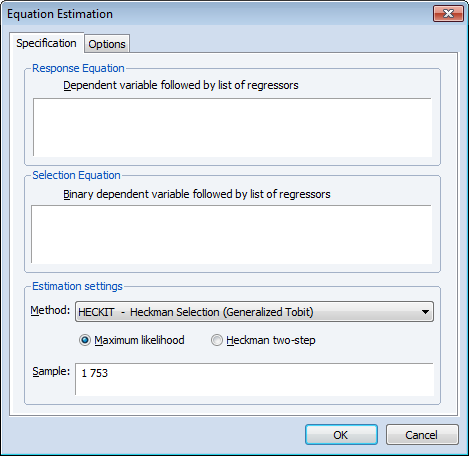469x456 pixels.
Task: Click OK to confirm the estimation
Action: (x=341, y=435)
